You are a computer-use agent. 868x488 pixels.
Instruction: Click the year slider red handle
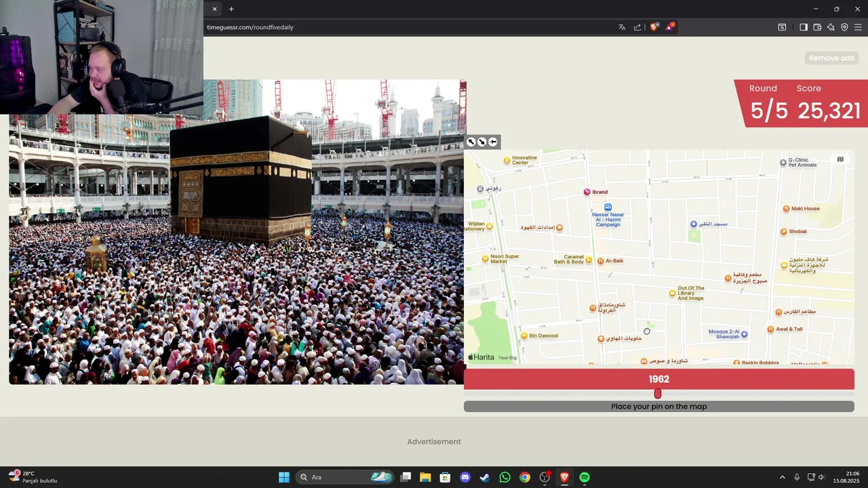657,394
